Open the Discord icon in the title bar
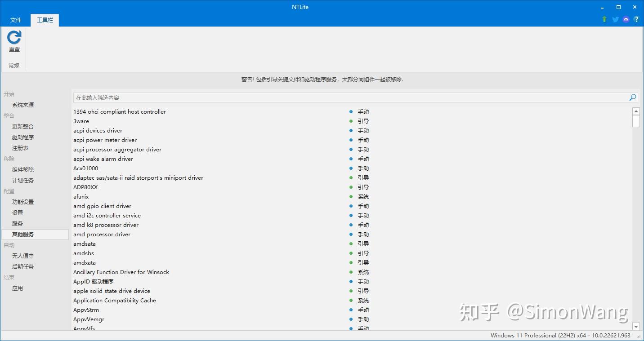Screen dimensions: 644x341 click(x=626, y=19)
